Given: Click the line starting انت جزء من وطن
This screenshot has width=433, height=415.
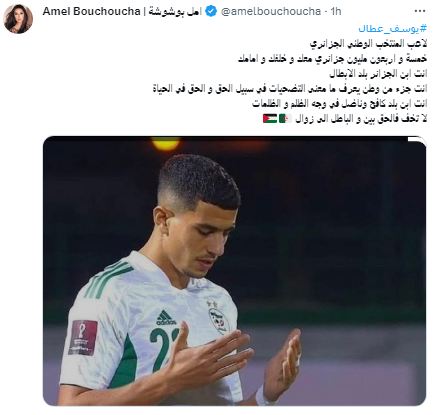Looking at the screenshot, I should [x=290, y=89].
